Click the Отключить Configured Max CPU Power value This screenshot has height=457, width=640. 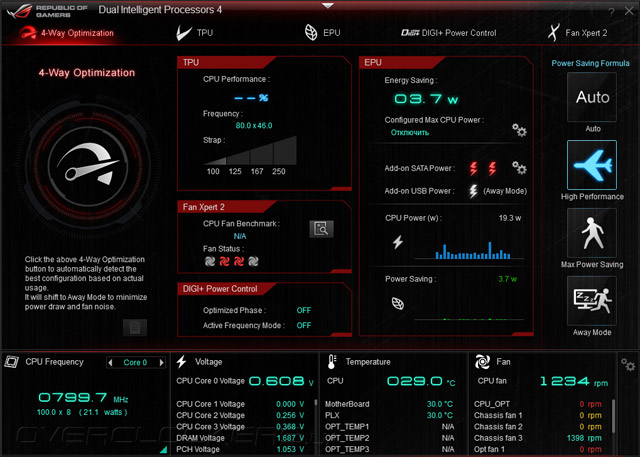[x=410, y=133]
